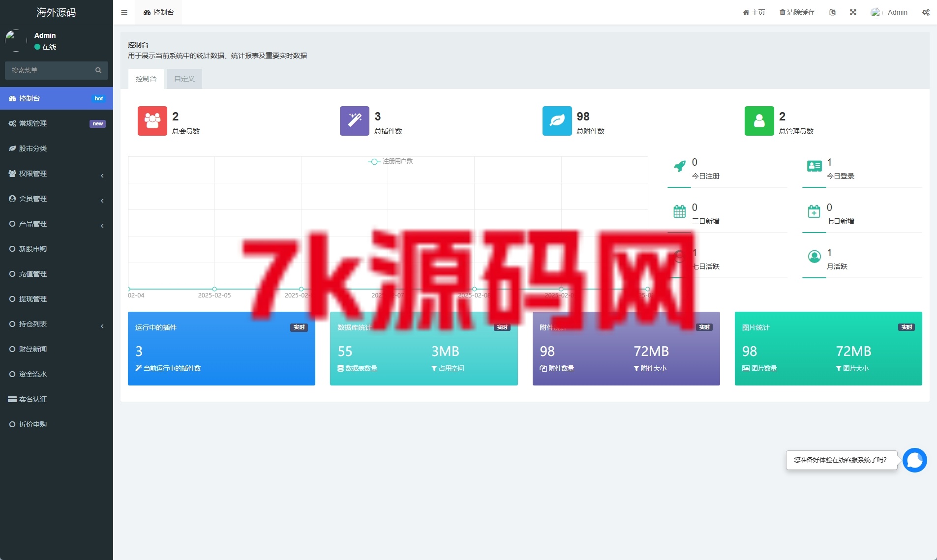Click the 图片统计 green card
This screenshot has width=937, height=560.
(x=828, y=349)
